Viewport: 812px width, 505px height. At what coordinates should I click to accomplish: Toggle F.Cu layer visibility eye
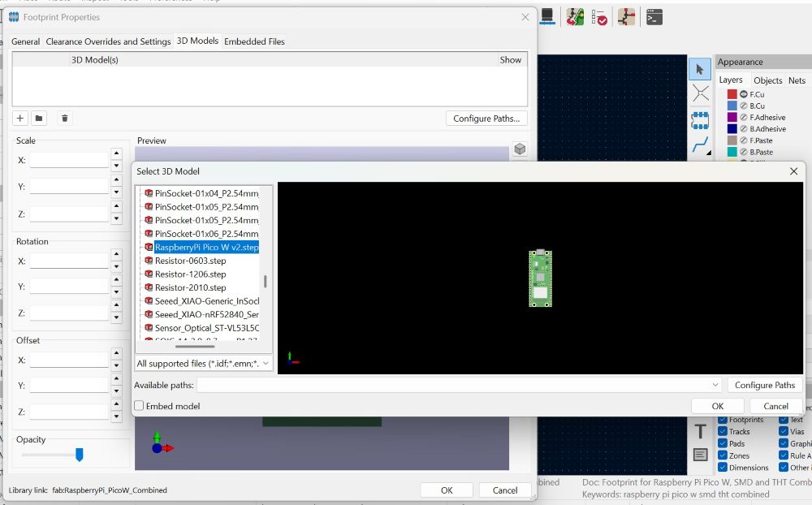coord(744,94)
